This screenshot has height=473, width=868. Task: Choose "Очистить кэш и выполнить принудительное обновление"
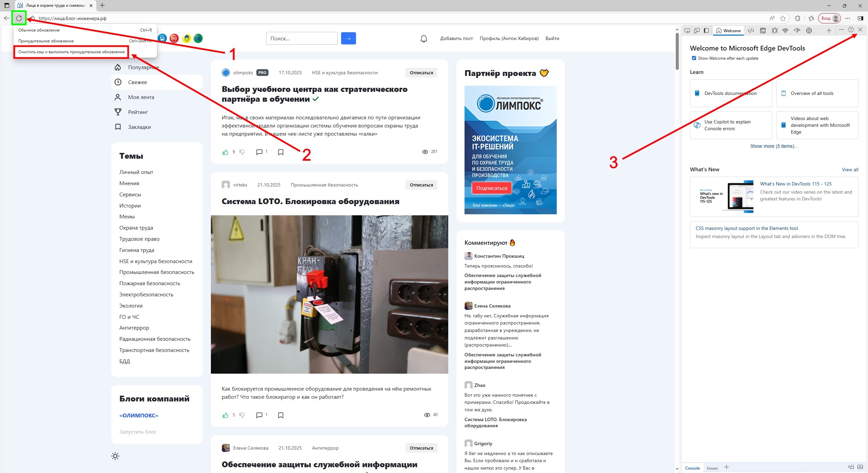(x=72, y=52)
